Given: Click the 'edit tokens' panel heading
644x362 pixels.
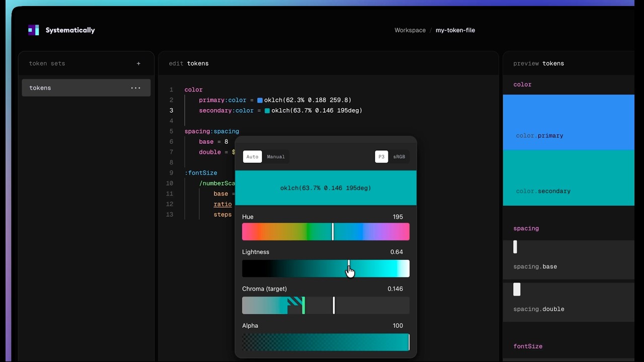Looking at the screenshot, I should [189, 63].
